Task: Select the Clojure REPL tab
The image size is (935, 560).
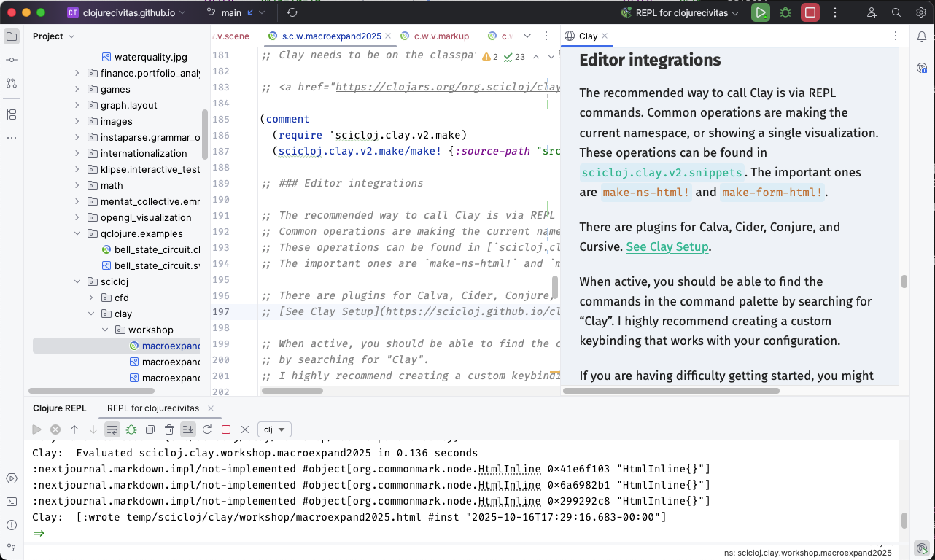Action: (59, 408)
